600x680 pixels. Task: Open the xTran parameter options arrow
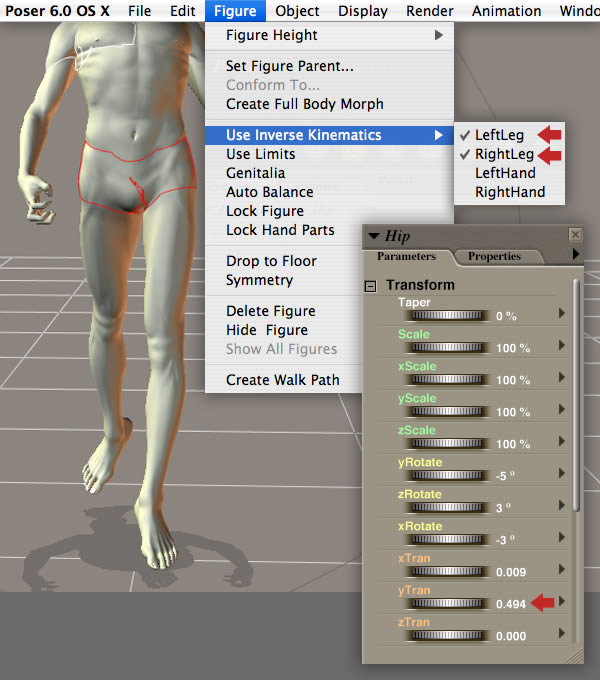coord(562,569)
